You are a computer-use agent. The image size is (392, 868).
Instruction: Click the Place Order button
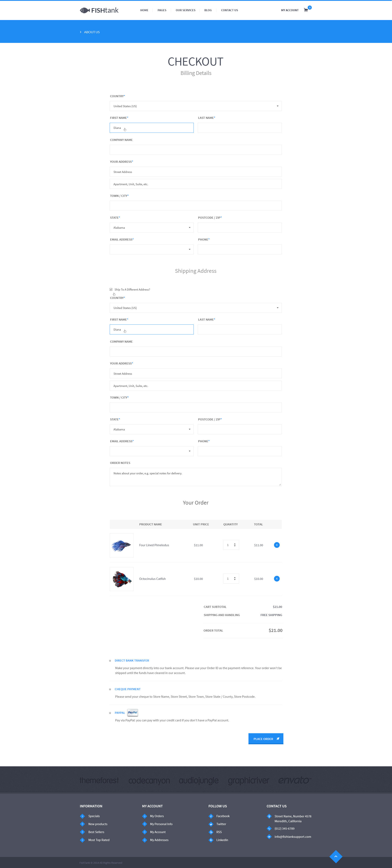pyautogui.click(x=266, y=739)
